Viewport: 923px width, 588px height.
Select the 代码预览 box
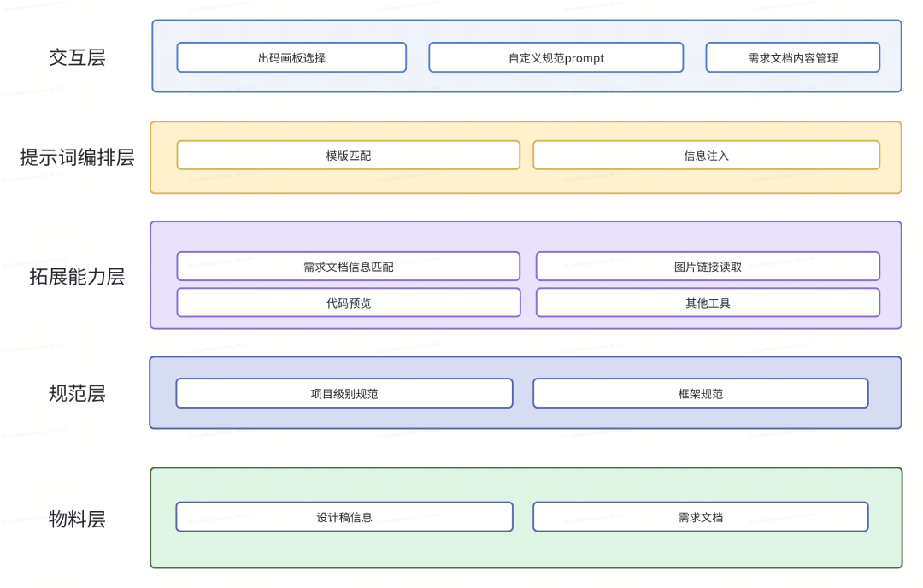[x=348, y=302]
